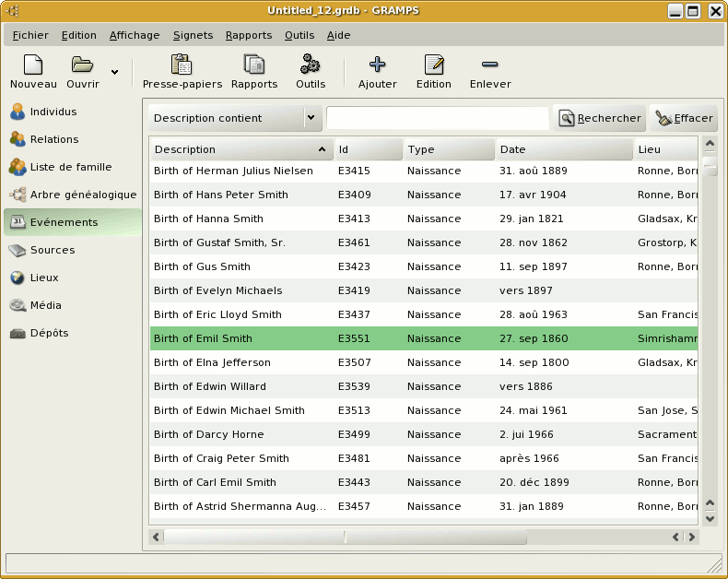Open the Signets menu
728x579 pixels.
coord(192,35)
